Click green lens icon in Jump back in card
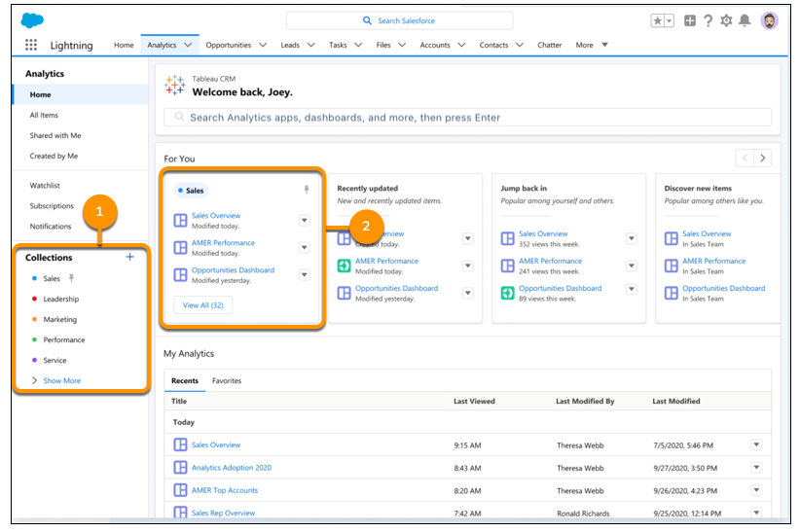800x532 pixels. pyautogui.click(x=507, y=293)
